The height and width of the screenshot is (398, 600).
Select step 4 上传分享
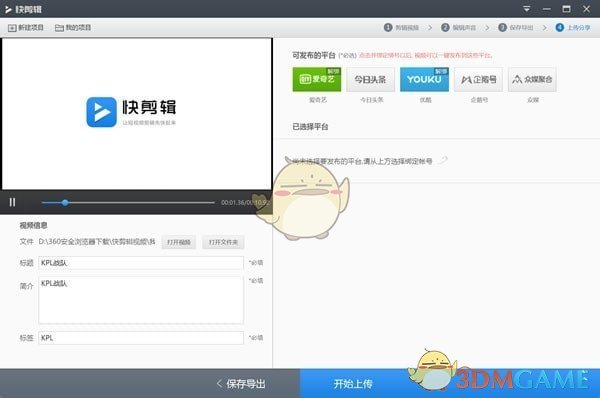pos(573,28)
